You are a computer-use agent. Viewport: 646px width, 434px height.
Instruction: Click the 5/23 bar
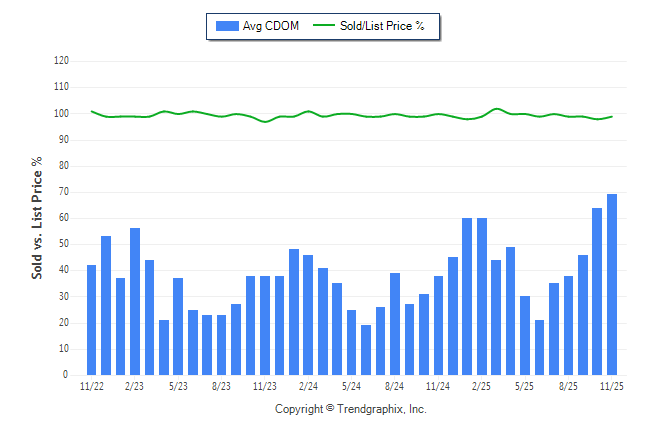tap(178, 327)
